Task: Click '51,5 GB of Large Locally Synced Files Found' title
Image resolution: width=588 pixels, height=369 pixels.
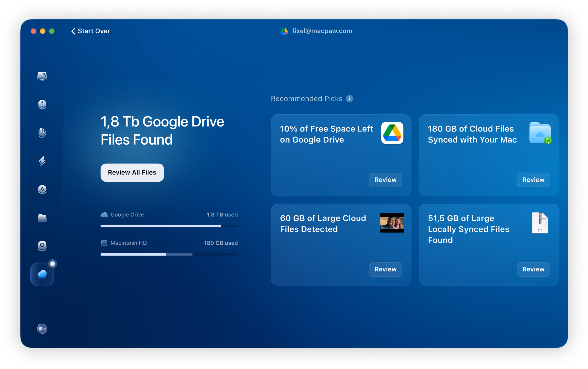Action: pyautogui.click(x=468, y=229)
